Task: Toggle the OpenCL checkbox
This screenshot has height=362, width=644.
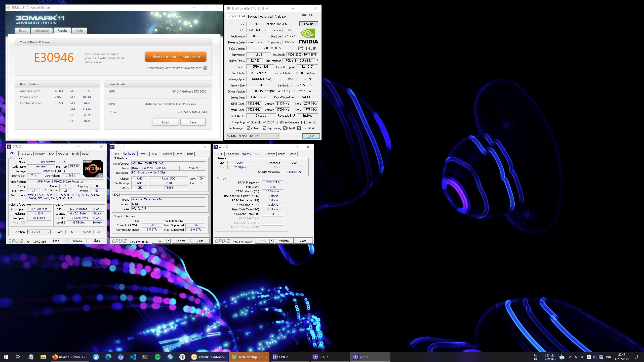Action: point(248,122)
